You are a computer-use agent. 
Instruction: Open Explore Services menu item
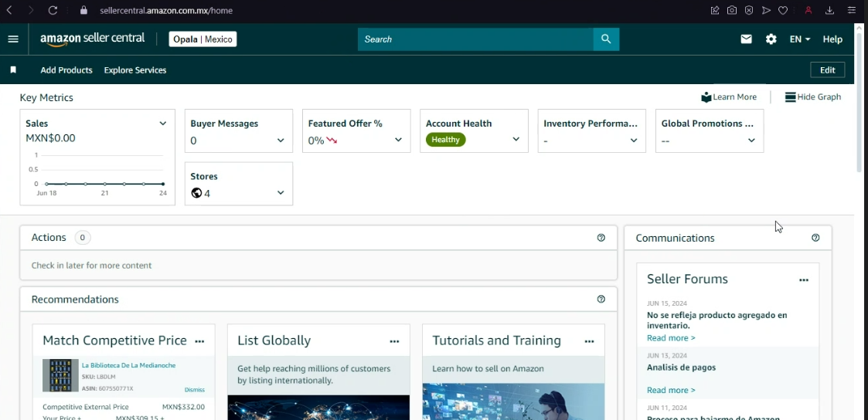pyautogui.click(x=135, y=70)
